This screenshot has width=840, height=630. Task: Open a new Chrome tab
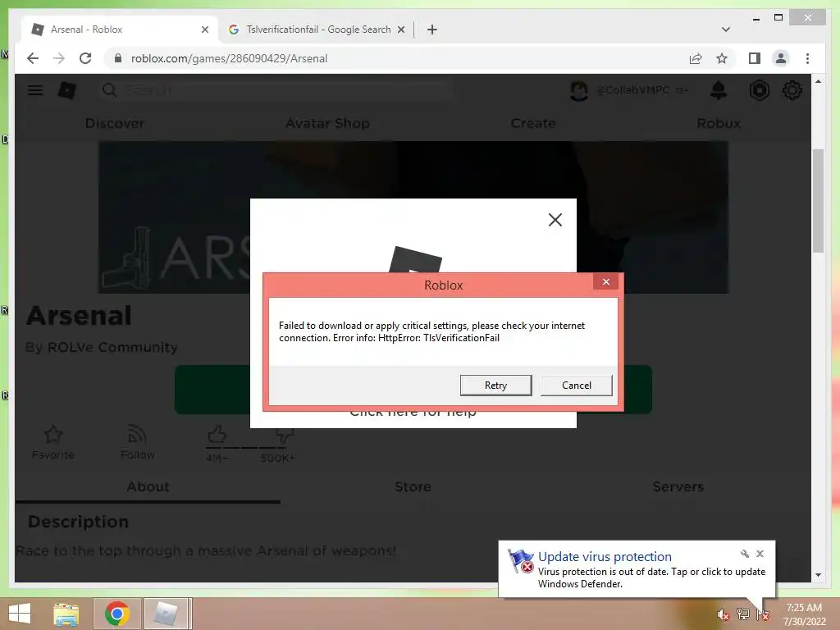[431, 30]
